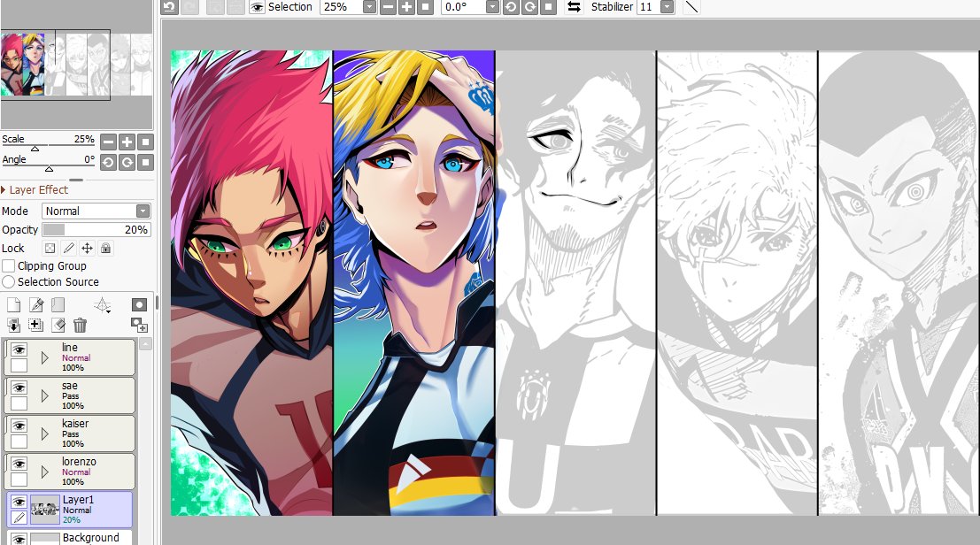Create a new linework pen layer

[36, 304]
